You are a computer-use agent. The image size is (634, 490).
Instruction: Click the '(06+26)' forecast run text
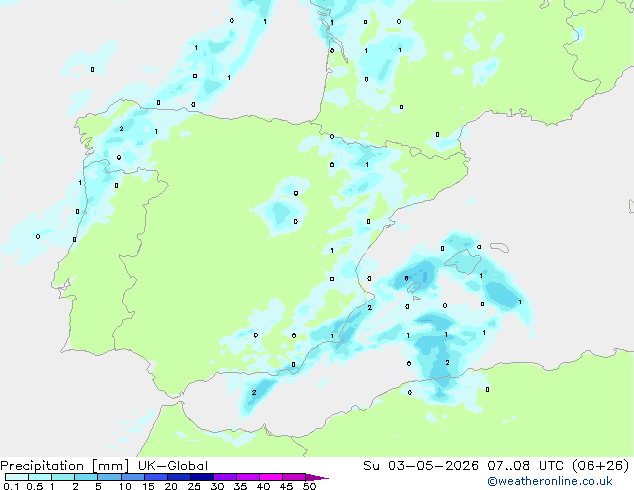601,466
